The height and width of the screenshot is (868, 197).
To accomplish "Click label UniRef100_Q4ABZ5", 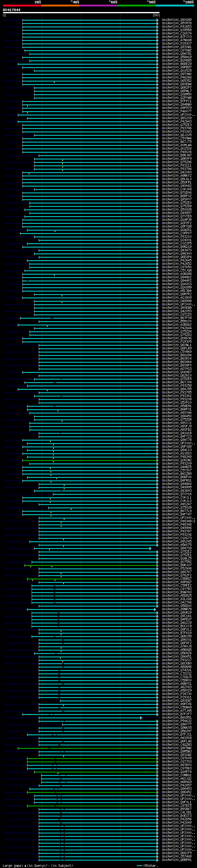I will point(177,467).
